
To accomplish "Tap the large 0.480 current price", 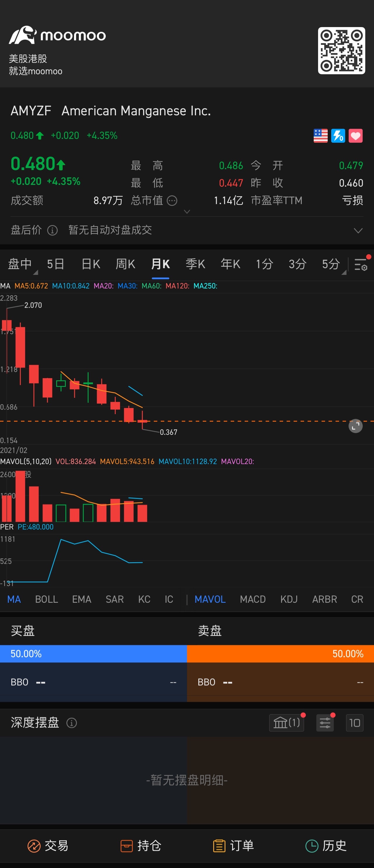I will tap(38, 164).
